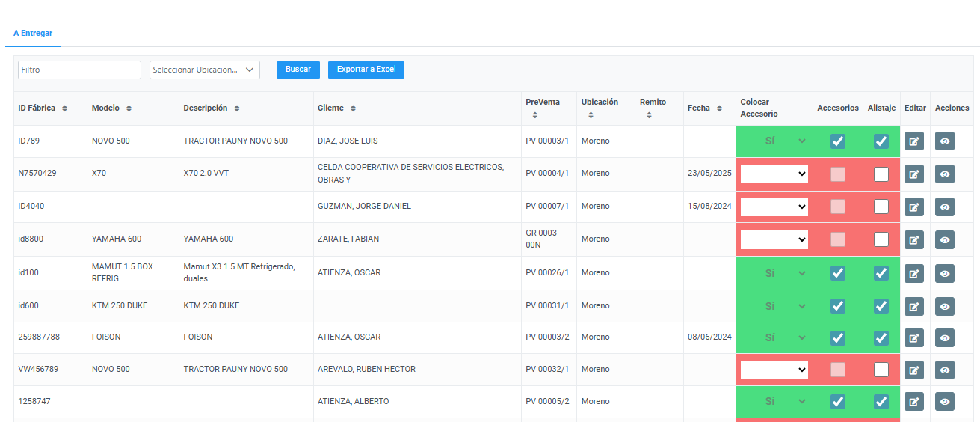Viewport: 980px width, 422px height.
Task: Click Exportar a Excel button
Action: [366, 70]
